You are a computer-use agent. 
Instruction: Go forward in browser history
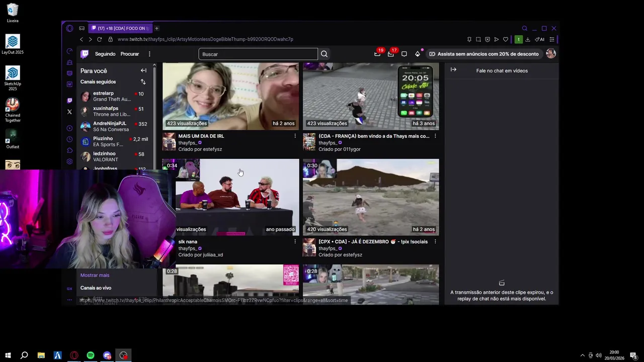91,39
